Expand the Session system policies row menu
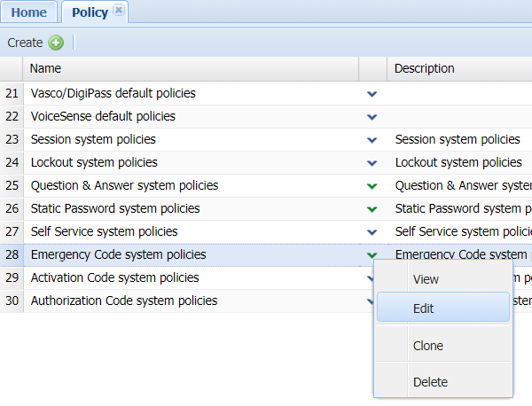Viewport: 532px width, 406px height. [372, 139]
